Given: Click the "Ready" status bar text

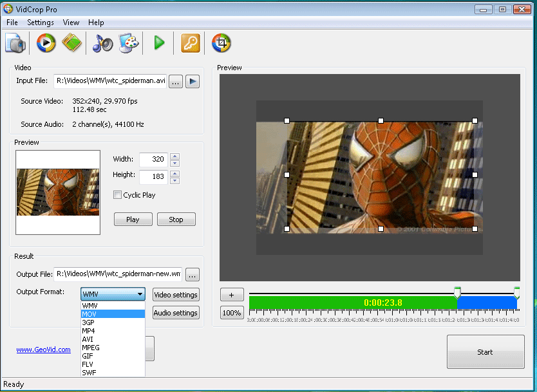Looking at the screenshot, I should tap(14, 384).
